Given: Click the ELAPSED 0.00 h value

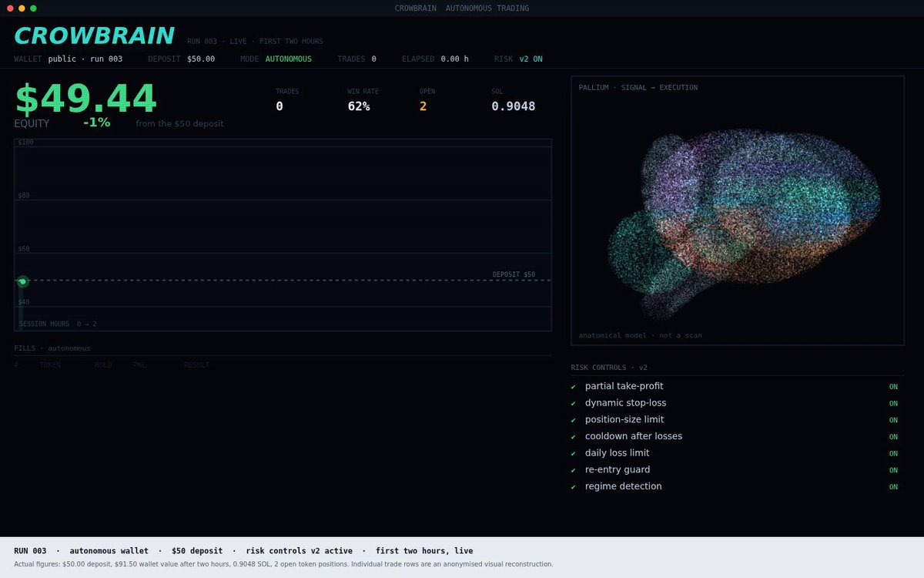Looking at the screenshot, I should click(x=454, y=59).
